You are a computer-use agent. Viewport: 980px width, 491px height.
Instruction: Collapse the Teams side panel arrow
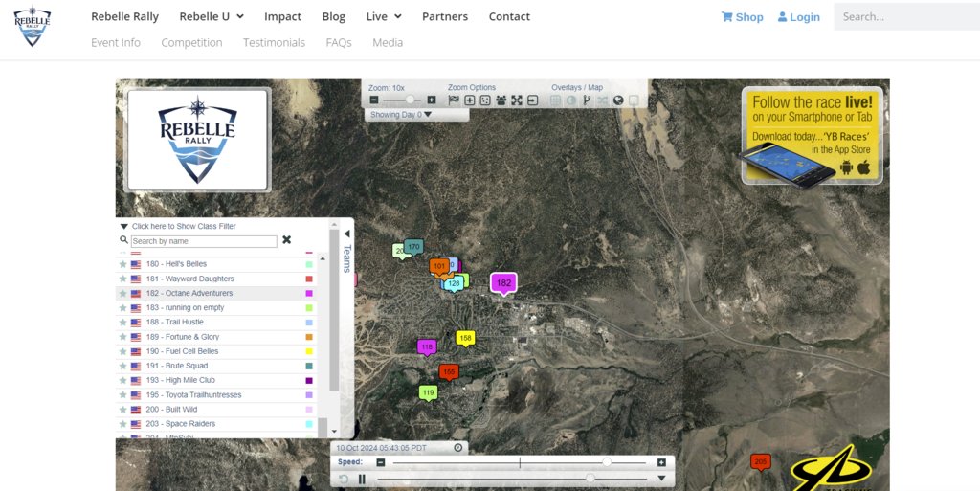click(346, 234)
